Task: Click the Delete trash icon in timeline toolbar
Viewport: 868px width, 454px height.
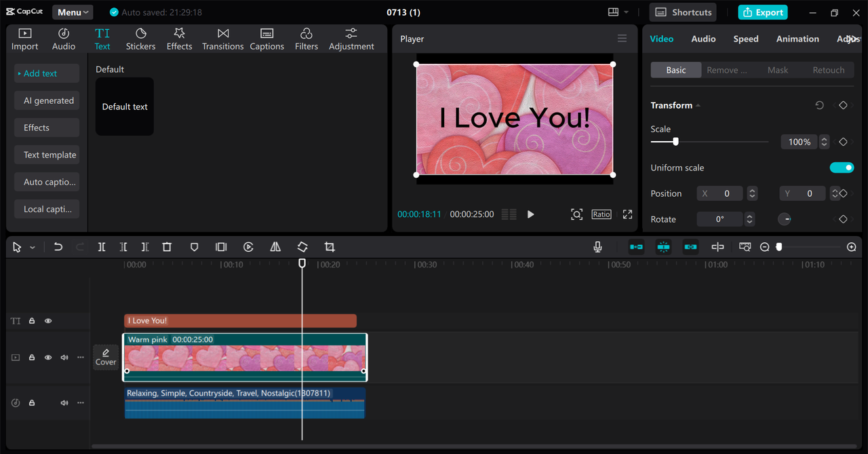Action: point(167,247)
